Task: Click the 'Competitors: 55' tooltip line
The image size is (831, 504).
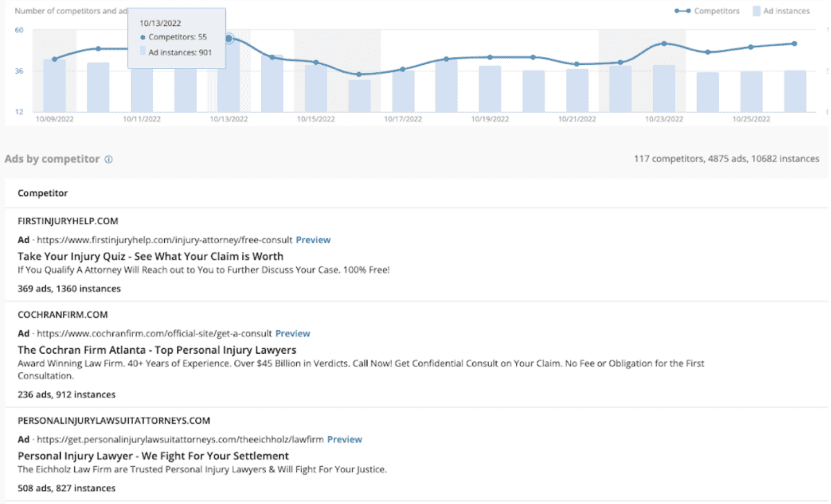Action: [x=173, y=37]
